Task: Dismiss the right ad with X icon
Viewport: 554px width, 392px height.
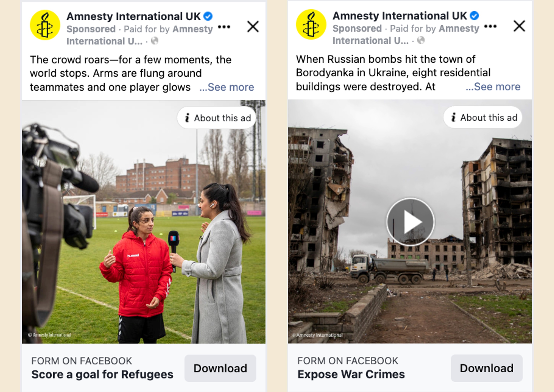Action: (519, 26)
